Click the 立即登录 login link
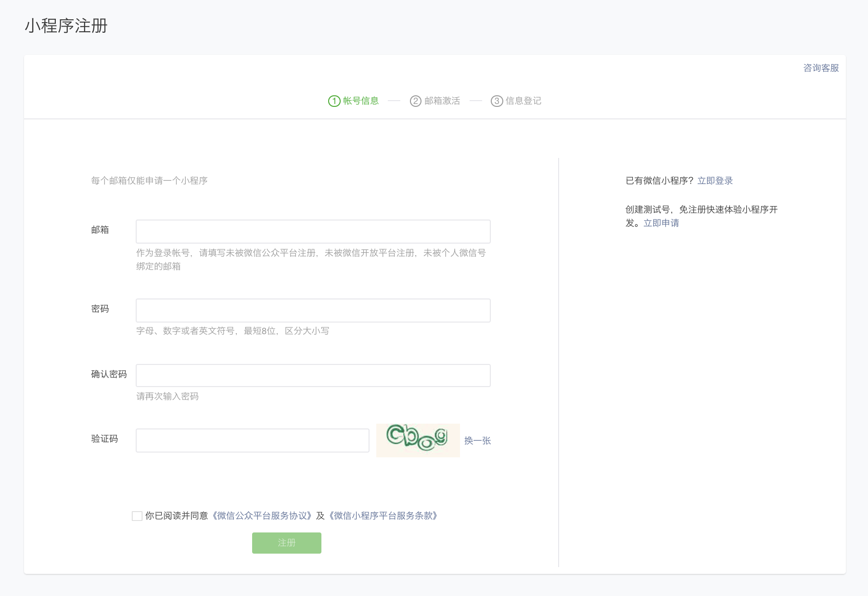This screenshot has width=868, height=596. pos(715,181)
